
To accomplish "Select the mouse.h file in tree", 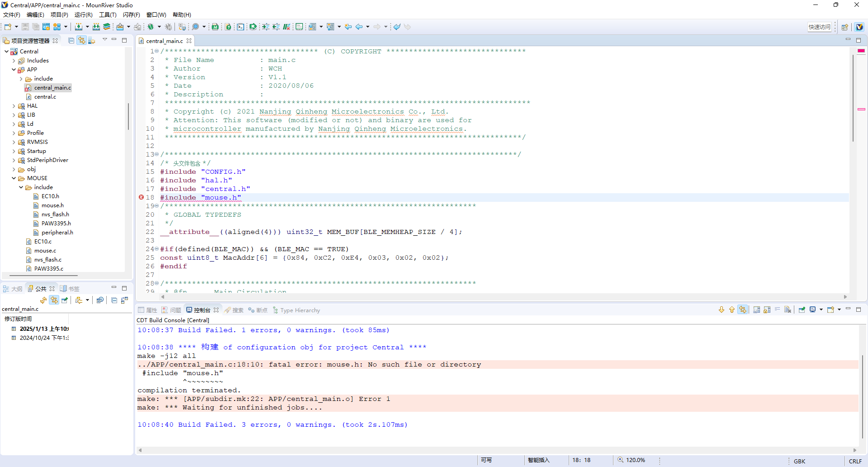I will click(x=52, y=205).
